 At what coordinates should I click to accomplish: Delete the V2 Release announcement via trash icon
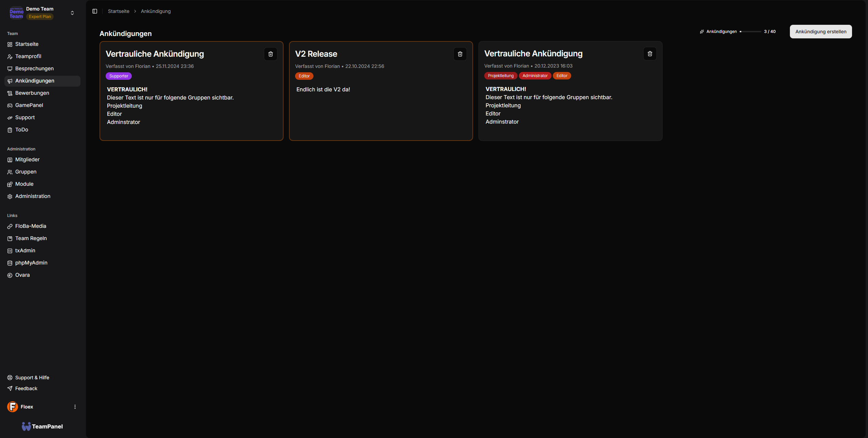pos(460,54)
